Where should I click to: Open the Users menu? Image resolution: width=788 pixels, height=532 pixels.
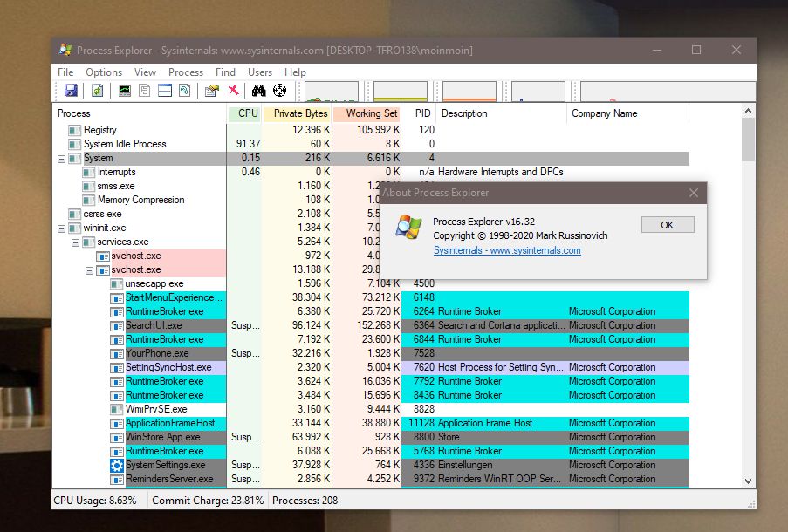pyautogui.click(x=260, y=72)
